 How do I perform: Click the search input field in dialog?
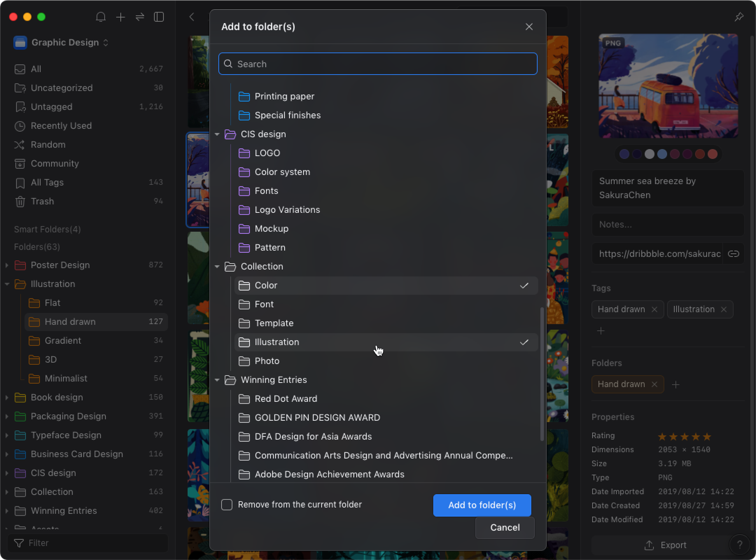[378, 64]
